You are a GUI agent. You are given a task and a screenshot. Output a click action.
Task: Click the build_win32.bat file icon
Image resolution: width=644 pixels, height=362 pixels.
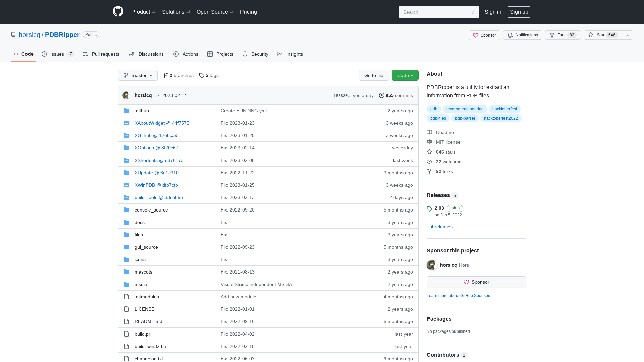pos(126,346)
